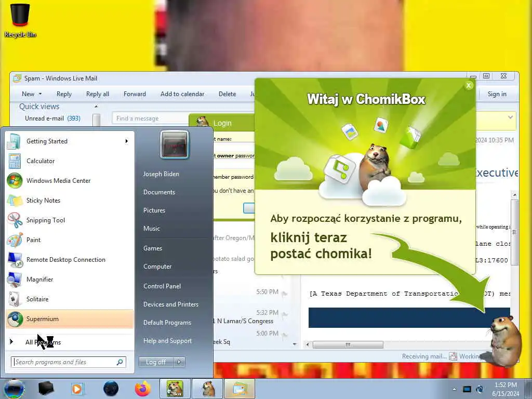Select Unread e-mail quick view
Image resolution: width=532 pixels, height=399 pixels.
click(x=52, y=118)
